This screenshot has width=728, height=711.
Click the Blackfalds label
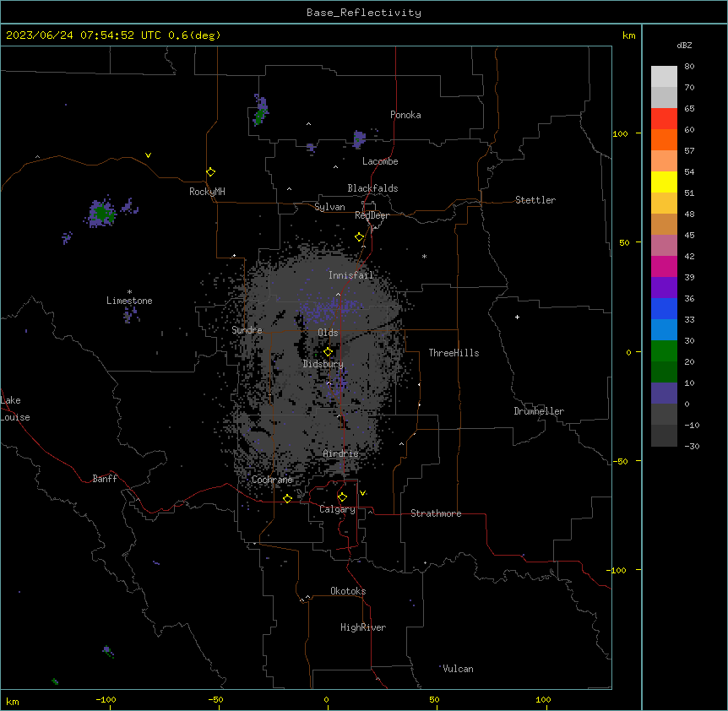372,188
